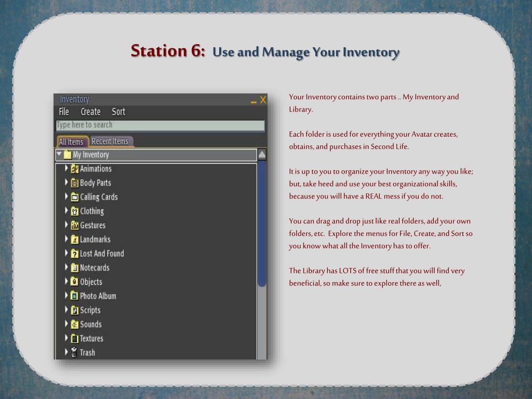Select the 'Clothing' label

(x=91, y=211)
